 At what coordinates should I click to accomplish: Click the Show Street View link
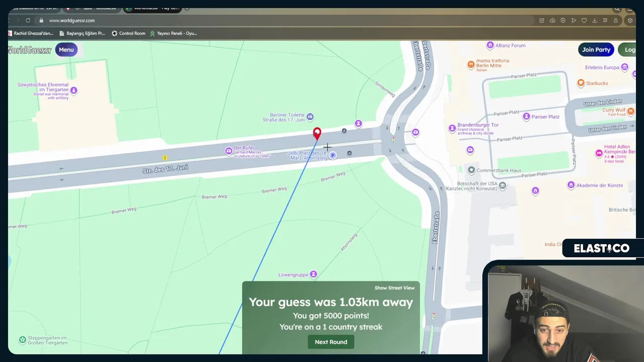[394, 288]
